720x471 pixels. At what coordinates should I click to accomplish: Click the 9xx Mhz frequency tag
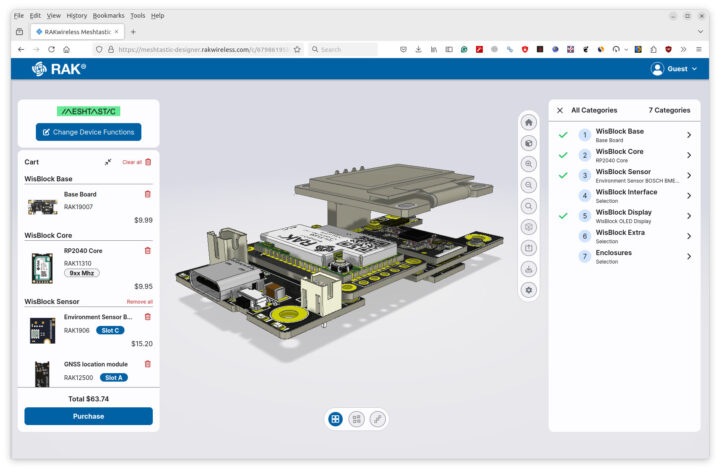point(82,272)
